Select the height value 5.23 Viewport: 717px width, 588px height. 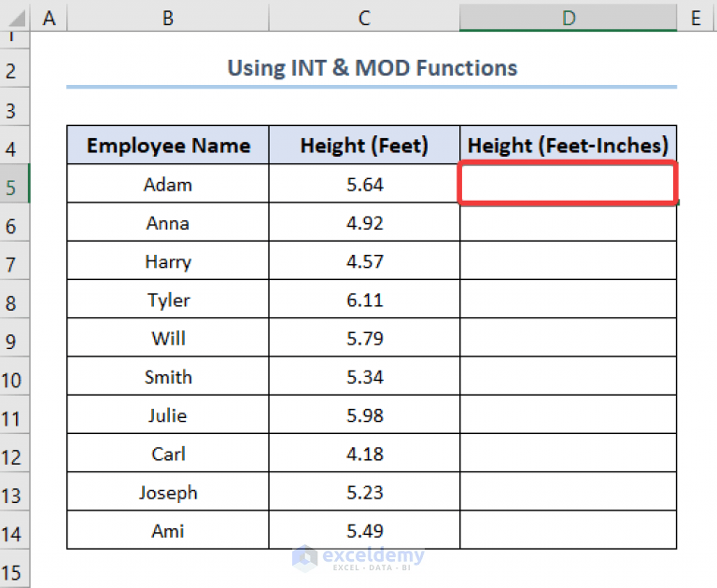click(x=364, y=492)
